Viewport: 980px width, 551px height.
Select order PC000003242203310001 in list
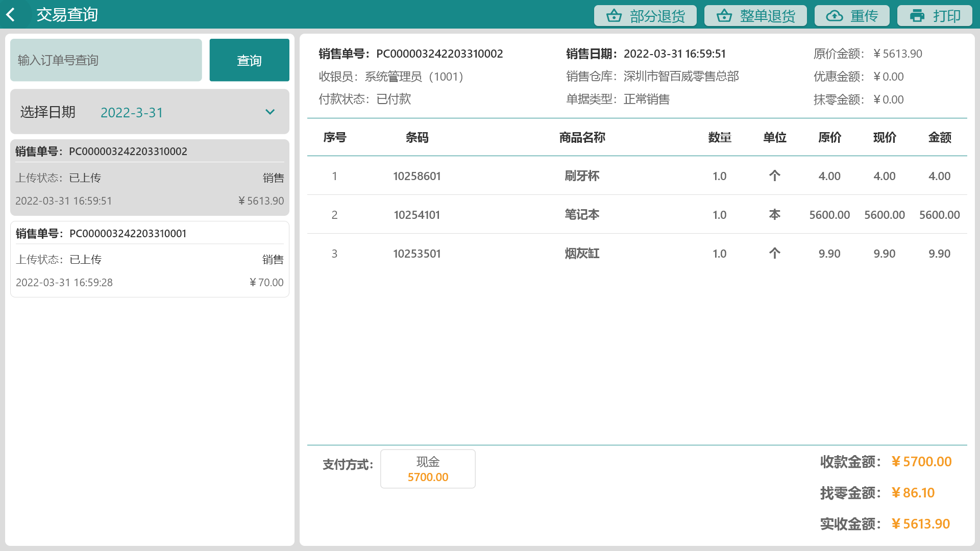(x=150, y=259)
